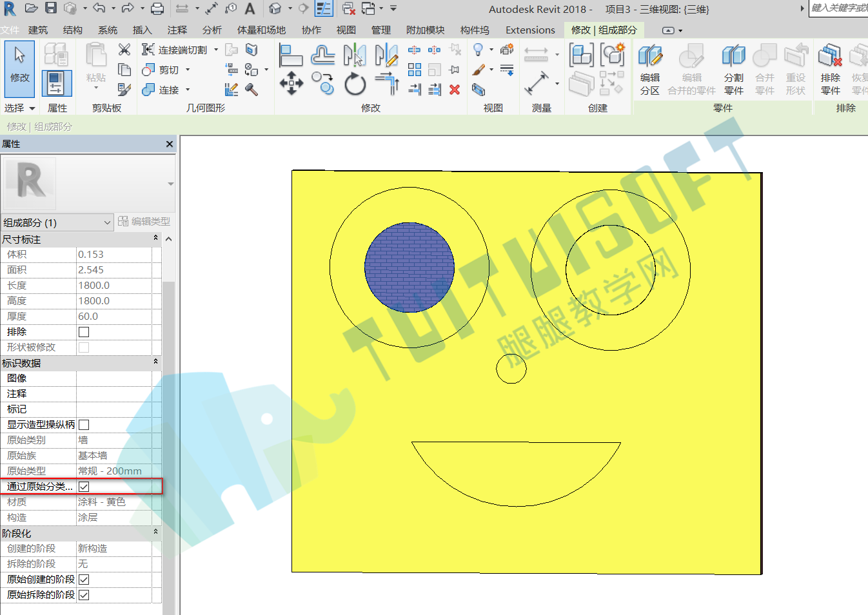
Task: Open the Extensions ribbon tab
Action: point(530,30)
